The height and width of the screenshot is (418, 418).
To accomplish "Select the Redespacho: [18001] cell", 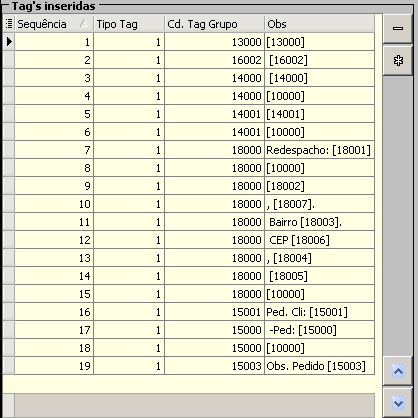I will [320, 150].
